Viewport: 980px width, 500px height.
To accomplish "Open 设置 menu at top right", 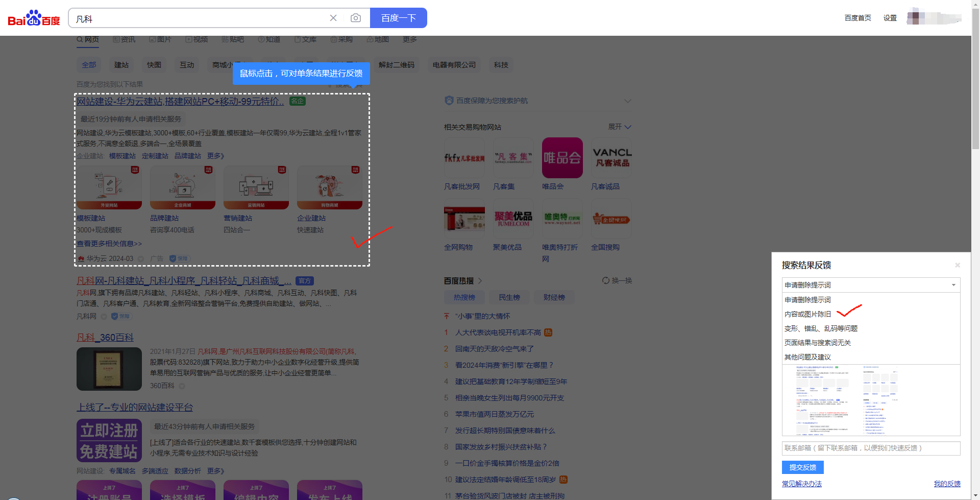I will (x=890, y=18).
